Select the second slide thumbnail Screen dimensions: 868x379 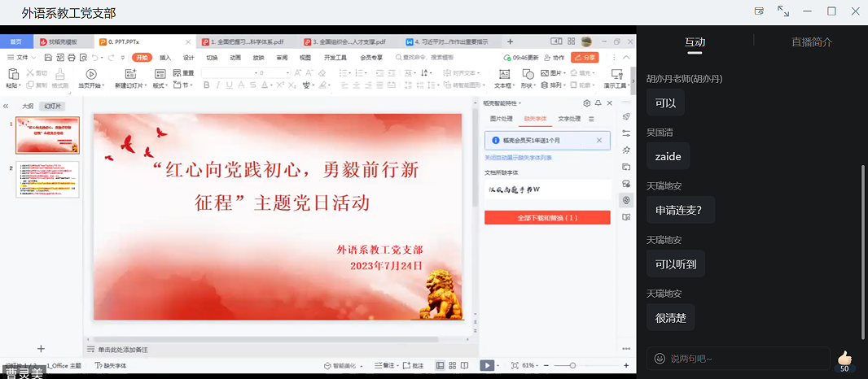coord(48,179)
